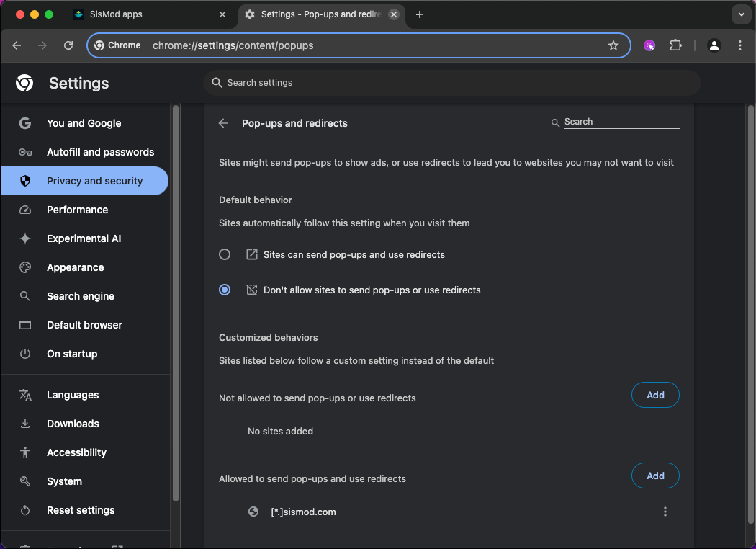Focus the Pop-ups page Search field
Image resolution: width=756 pixels, height=549 pixels.
click(x=621, y=122)
